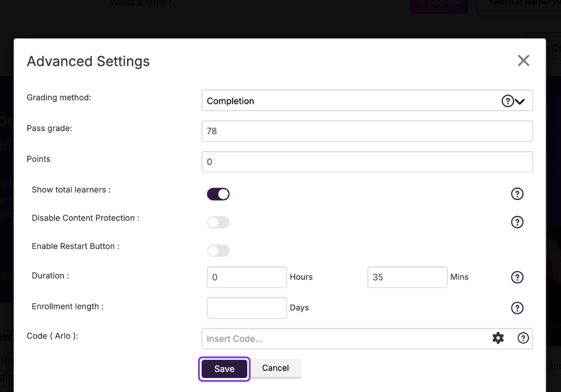Save the advanced settings
This screenshot has height=392, width=561.
pyautogui.click(x=224, y=369)
